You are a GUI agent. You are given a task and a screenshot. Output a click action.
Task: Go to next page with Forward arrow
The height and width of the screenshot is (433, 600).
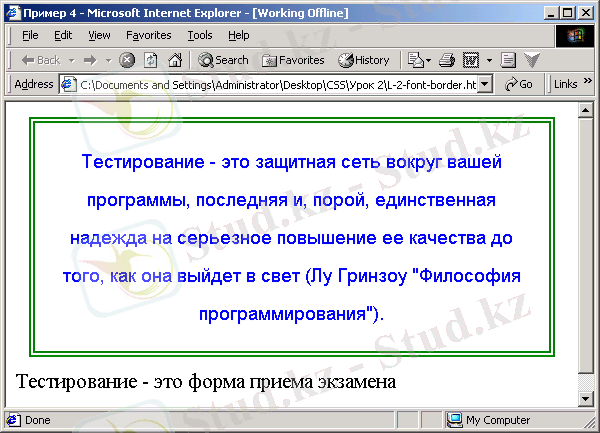90,60
